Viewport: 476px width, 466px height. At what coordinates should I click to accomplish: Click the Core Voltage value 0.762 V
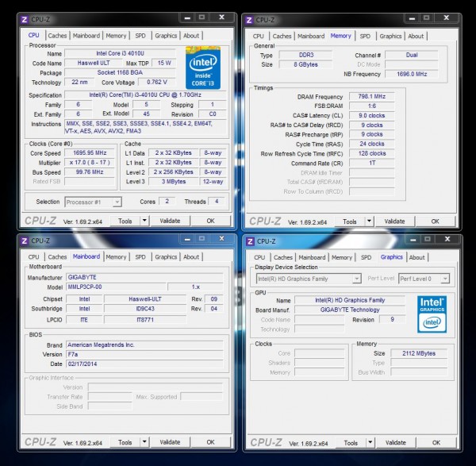click(x=157, y=82)
